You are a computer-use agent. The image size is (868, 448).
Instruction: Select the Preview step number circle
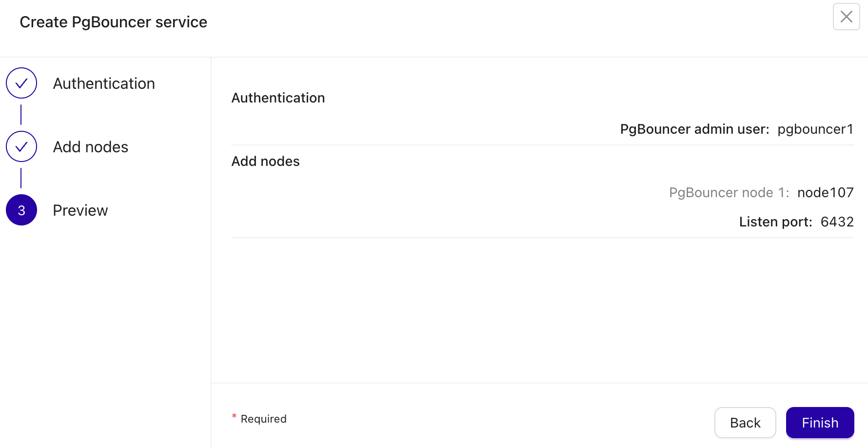point(21,210)
